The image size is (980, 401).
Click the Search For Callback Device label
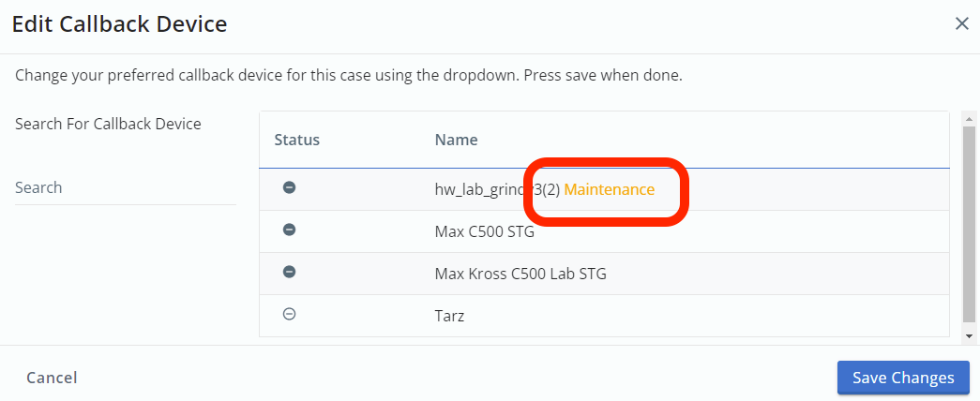point(108,124)
